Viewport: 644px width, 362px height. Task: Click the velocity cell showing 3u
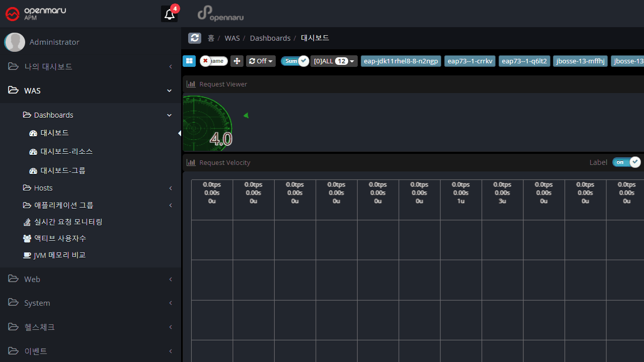tap(502, 200)
